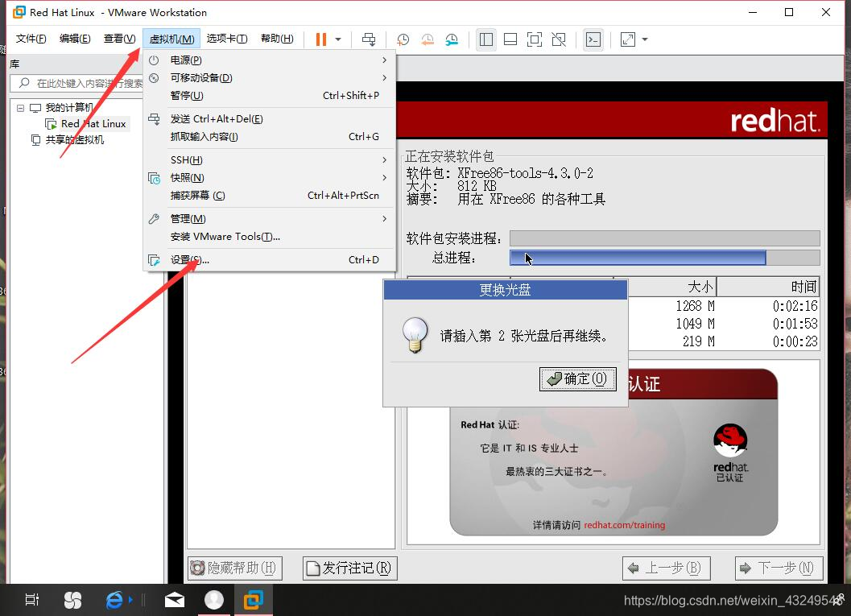Click the revert to snapshot toolbar icon
The height and width of the screenshot is (616, 851).
pyautogui.click(x=428, y=39)
